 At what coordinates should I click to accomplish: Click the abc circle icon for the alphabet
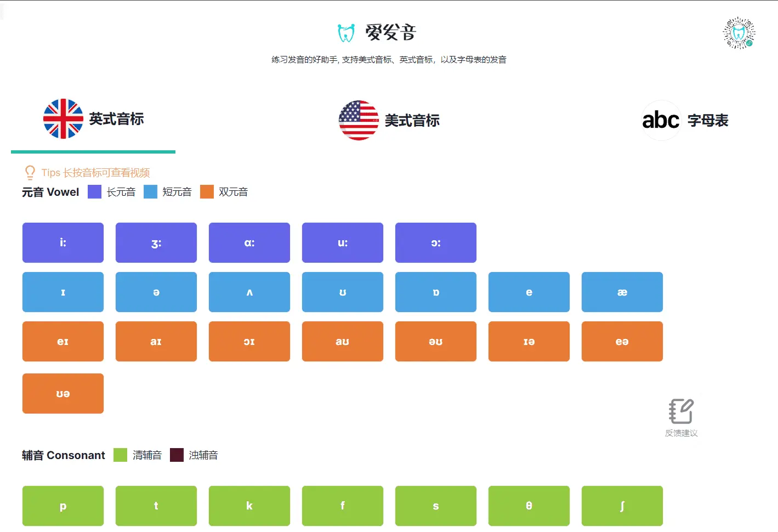tap(661, 120)
